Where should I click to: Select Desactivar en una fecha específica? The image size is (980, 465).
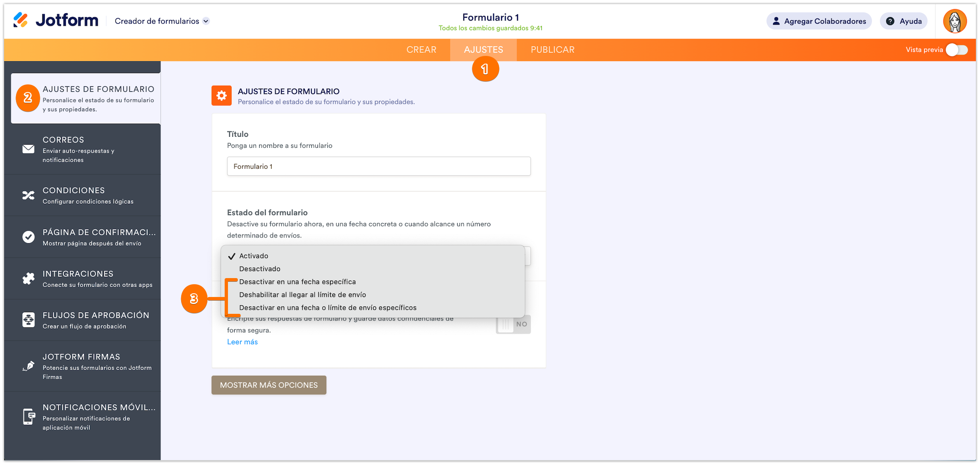pyautogui.click(x=297, y=282)
